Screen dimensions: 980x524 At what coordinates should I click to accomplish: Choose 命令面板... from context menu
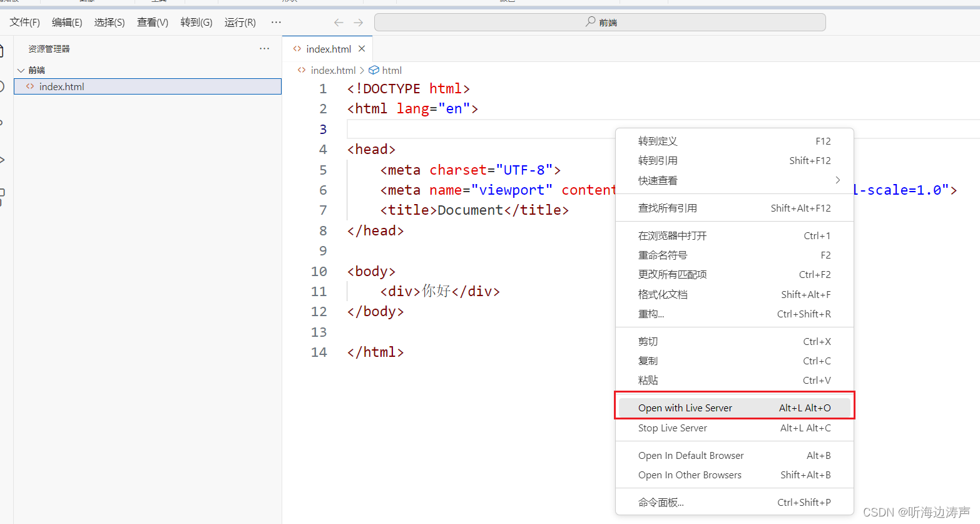pyautogui.click(x=735, y=502)
